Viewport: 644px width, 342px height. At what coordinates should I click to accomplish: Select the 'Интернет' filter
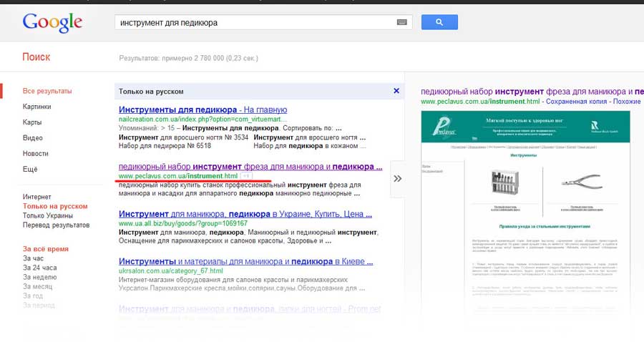[37, 197]
